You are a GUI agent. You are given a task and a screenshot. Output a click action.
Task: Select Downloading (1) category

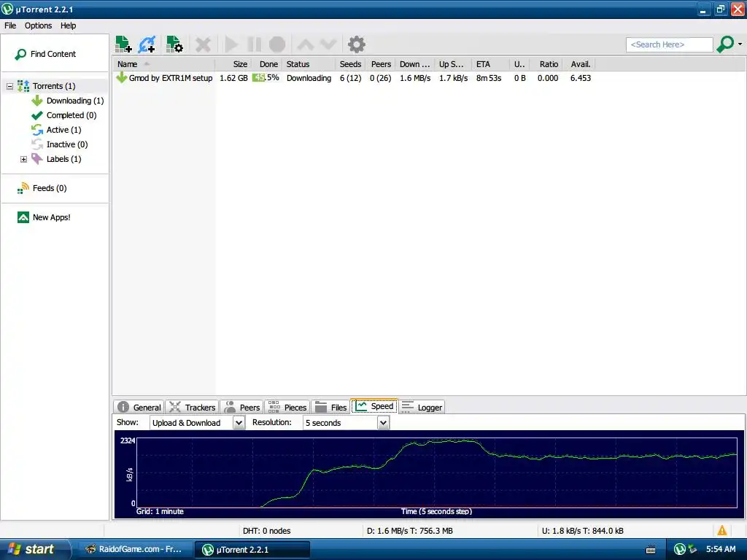[68, 101]
